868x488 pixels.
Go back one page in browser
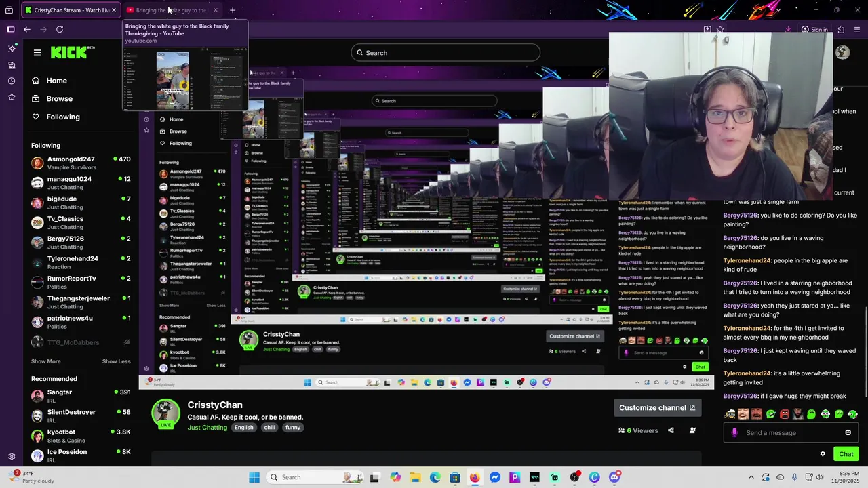[27, 29]
